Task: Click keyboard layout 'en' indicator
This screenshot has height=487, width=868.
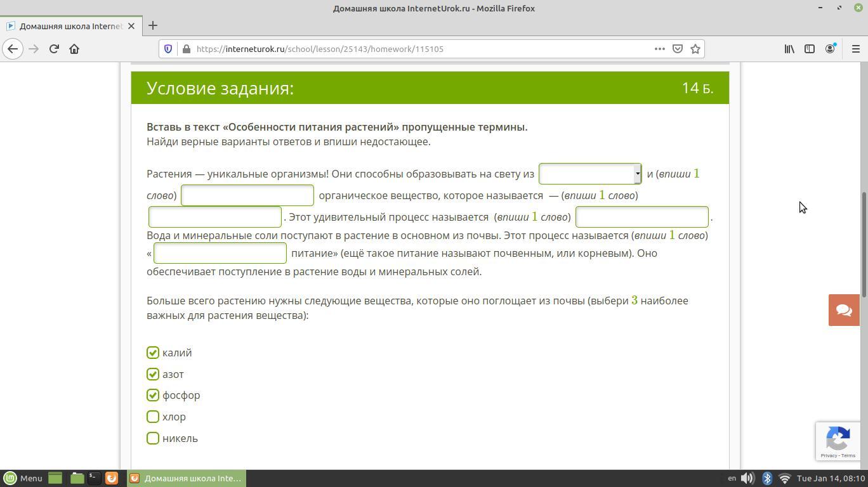Action: pos(732,478)
